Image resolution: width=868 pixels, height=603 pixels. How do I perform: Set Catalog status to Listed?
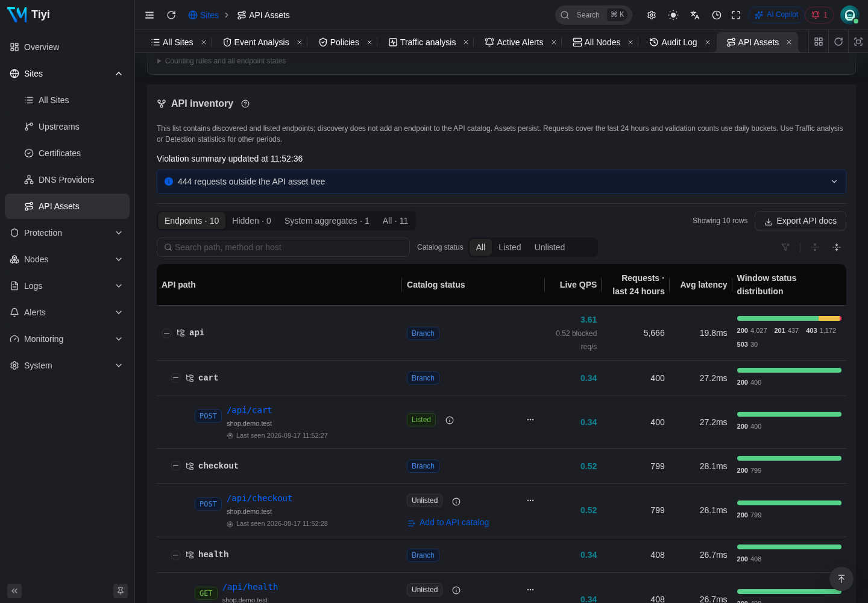point(510,247)
